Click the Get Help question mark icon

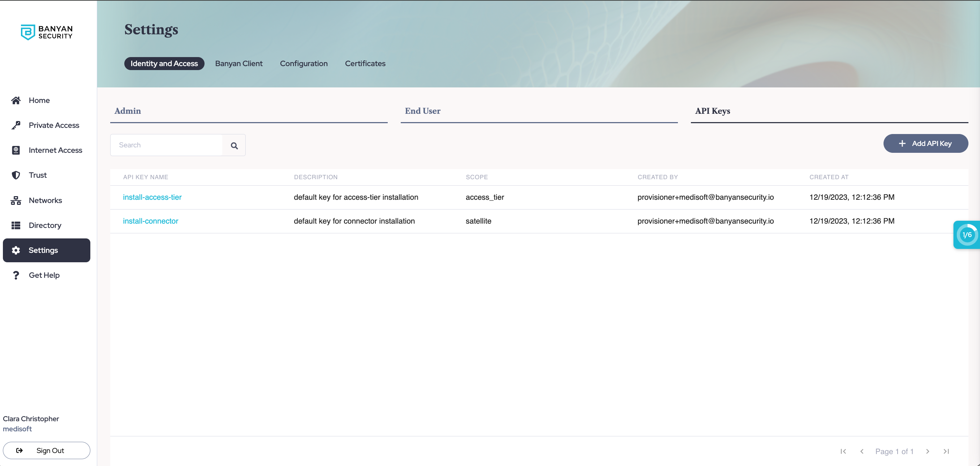16,275
